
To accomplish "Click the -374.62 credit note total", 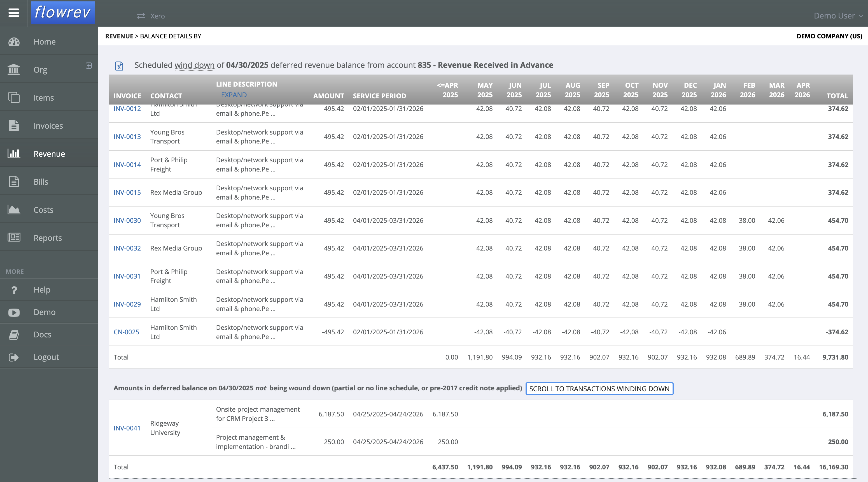I will (837, 332).
